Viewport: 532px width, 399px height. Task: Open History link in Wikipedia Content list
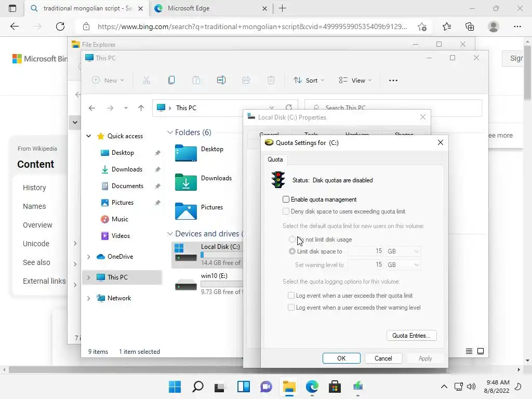click(x=34, y=188)
